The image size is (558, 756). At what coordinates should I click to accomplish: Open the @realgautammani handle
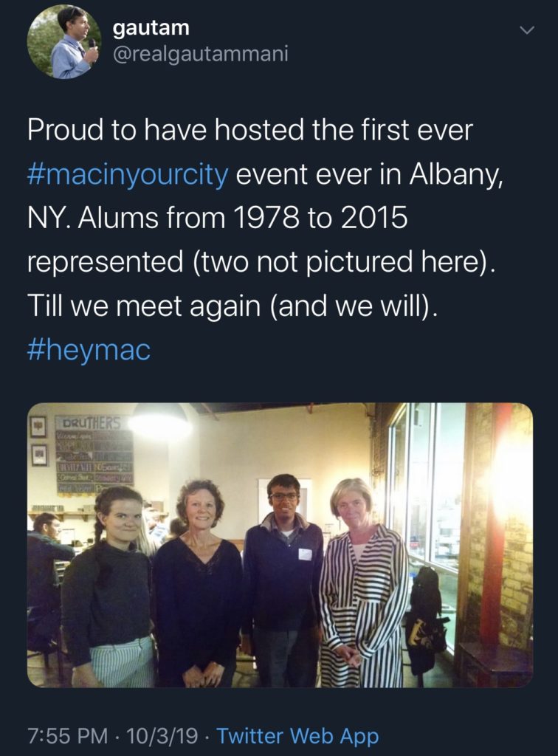coord(199,54)
